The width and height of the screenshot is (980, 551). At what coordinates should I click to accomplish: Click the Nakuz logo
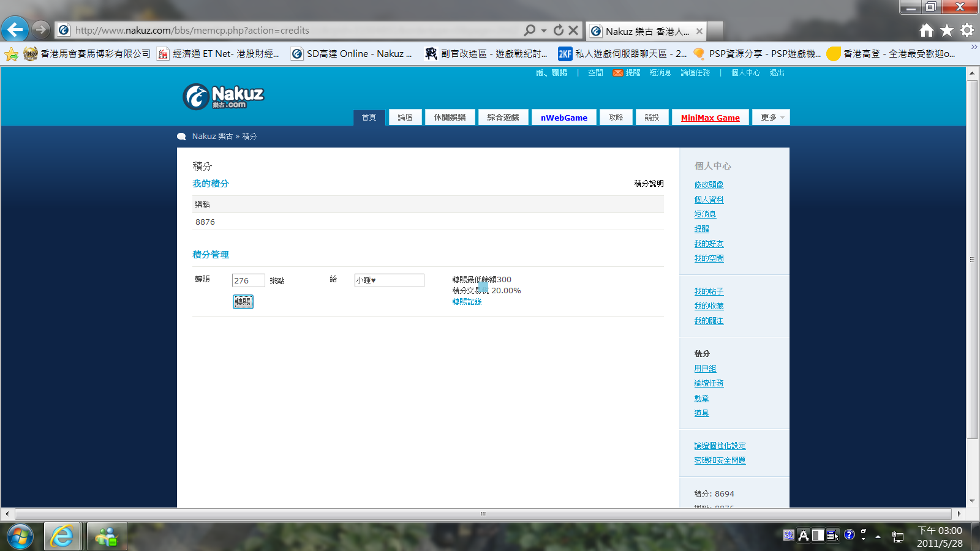click(x=223, y=97)
